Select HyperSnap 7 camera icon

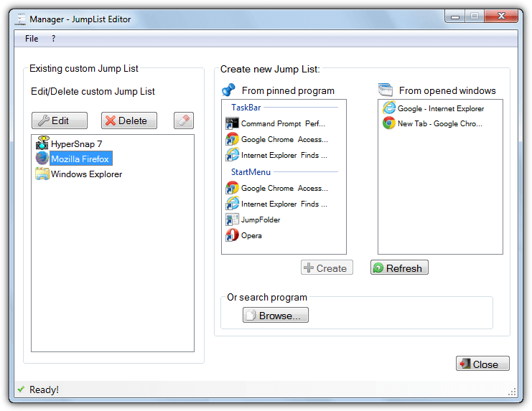[x=42, y=143]
